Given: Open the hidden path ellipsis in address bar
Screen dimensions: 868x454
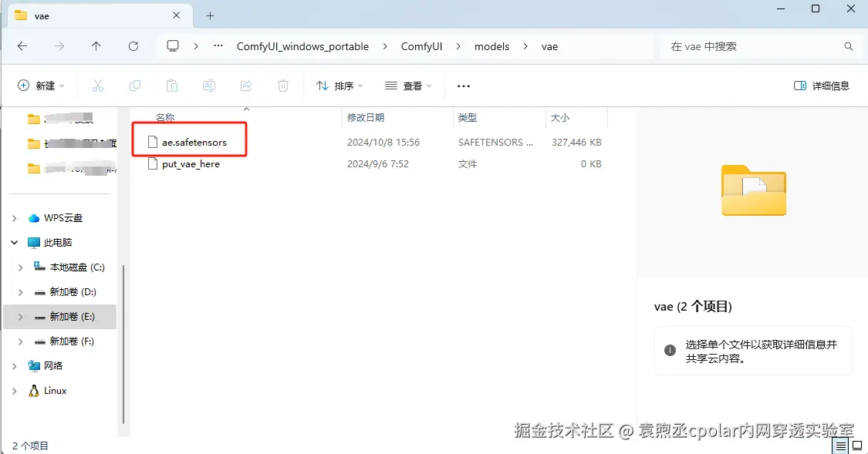Looking at the screenshot, I should tap(218, 46).
